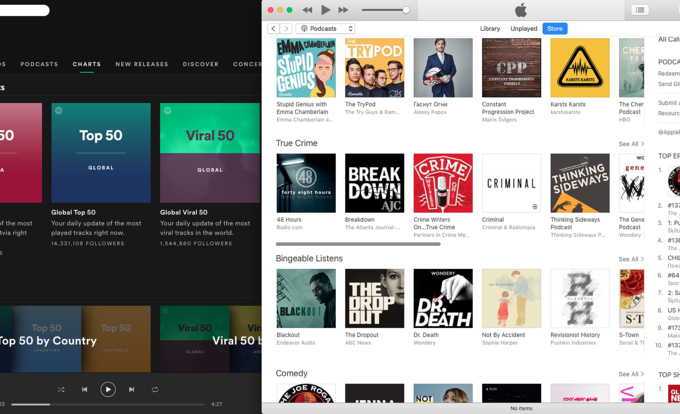This screenshot has height=414, width=680.
Task: Open The Dropout podcast artwork
Action: 375,298
